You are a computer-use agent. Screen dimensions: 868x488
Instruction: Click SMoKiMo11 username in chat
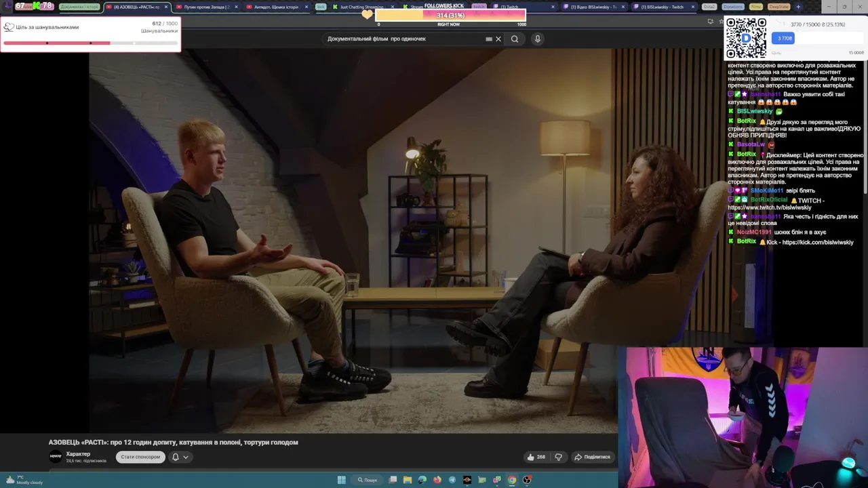click(767, 191)
